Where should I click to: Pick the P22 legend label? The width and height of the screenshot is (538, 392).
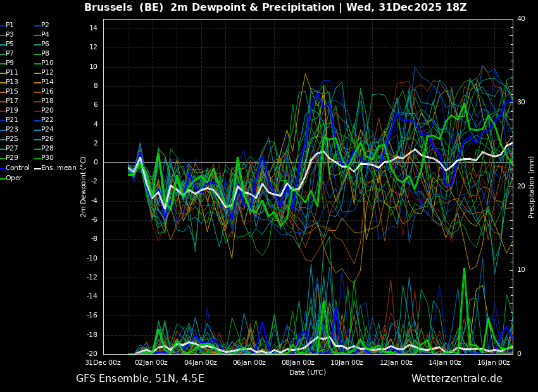point(47,120)
